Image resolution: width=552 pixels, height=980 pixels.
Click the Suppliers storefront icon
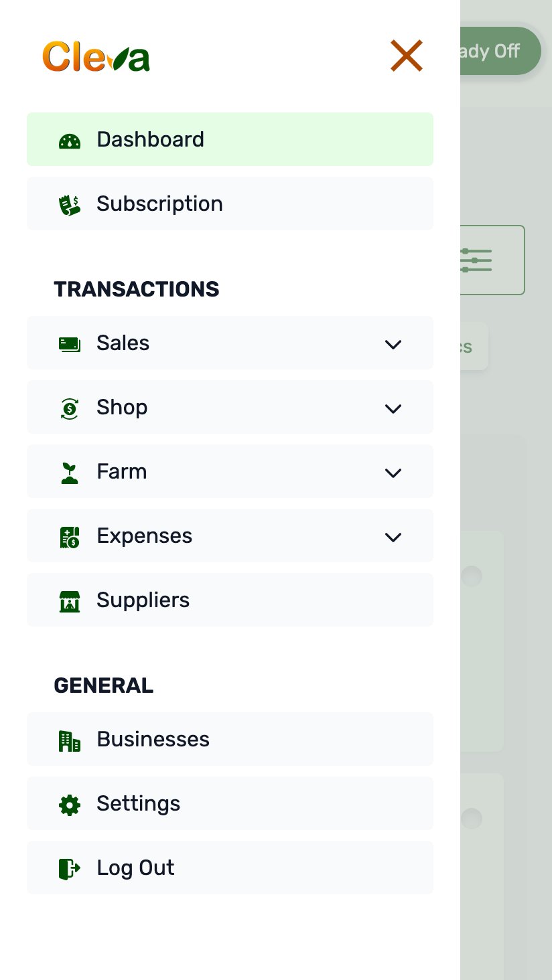pyautogui.click(x=70, y=600)
